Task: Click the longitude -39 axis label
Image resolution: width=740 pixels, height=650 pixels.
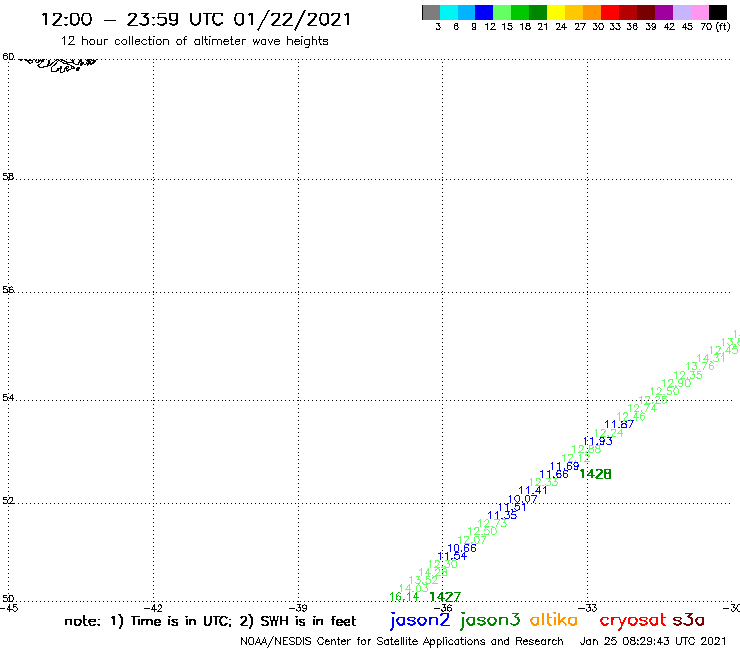Action: (298, 608)
